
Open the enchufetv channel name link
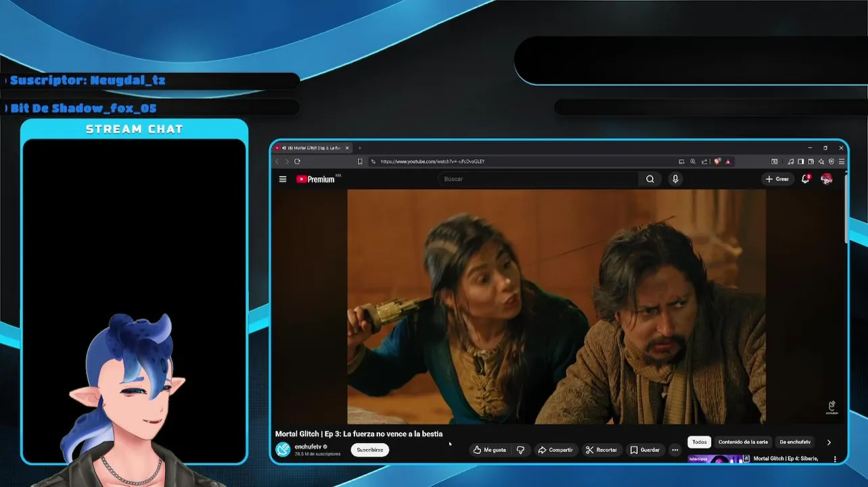(308, 446)
